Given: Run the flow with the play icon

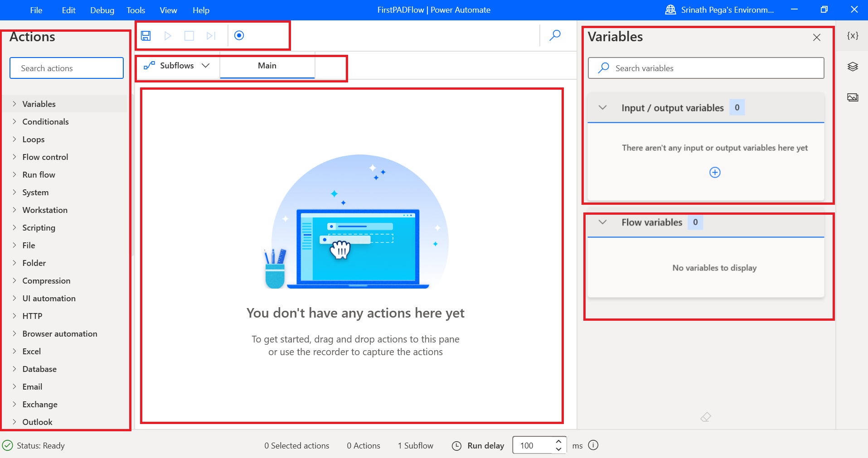Looking at the screenshot, I should 168,36.
